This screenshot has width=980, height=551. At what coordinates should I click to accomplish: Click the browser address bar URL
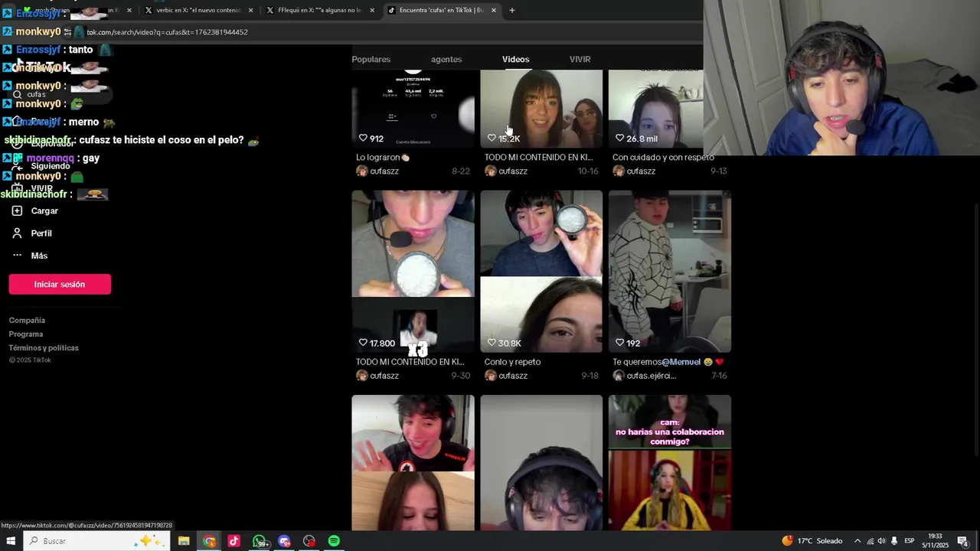(x=167, y=32)
